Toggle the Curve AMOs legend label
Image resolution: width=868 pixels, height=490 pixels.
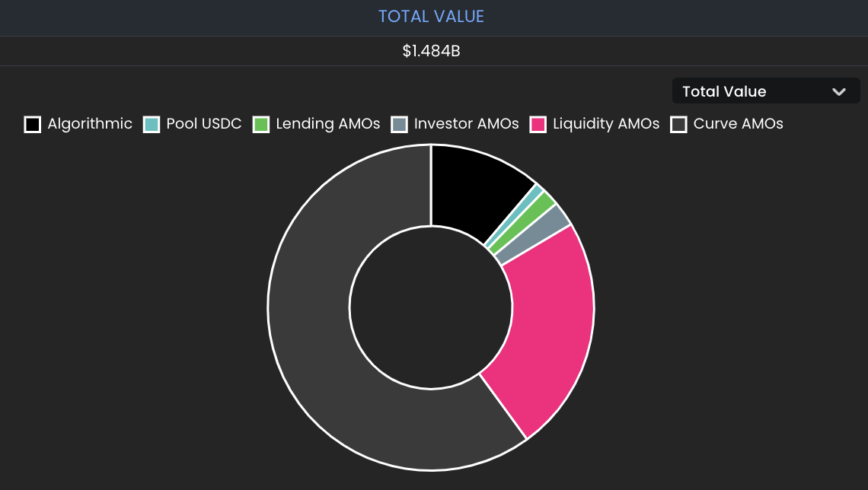point(738,124)
